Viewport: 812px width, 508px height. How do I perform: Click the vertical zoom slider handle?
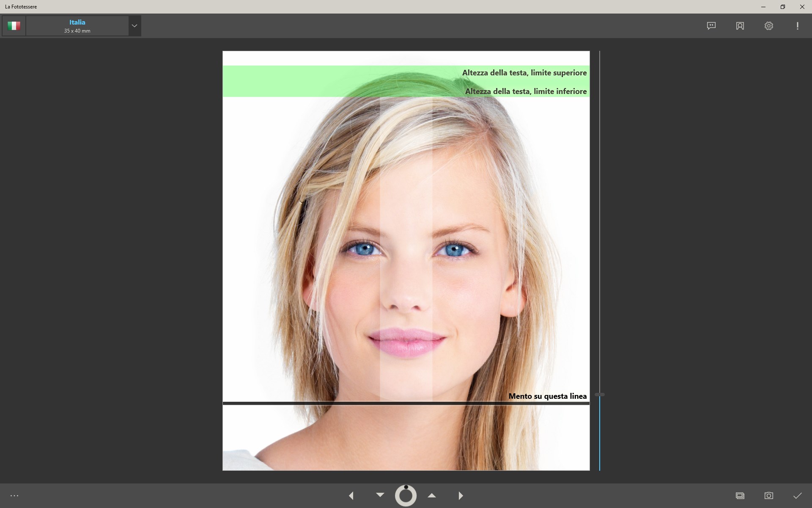pos(599,395)
